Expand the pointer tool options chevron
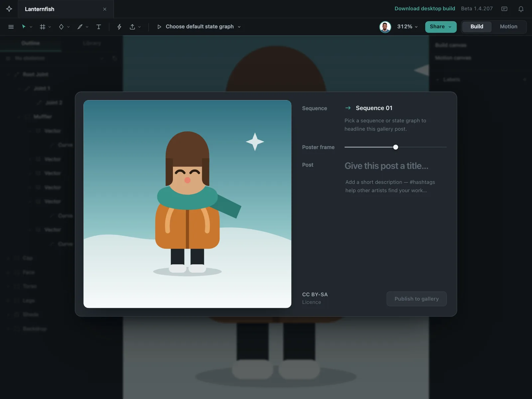The width and height of the screenshot is (532, 399). click(x=31, y=27)
